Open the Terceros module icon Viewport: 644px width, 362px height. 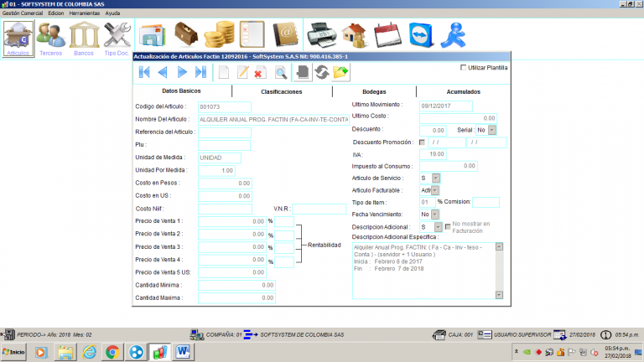point(51,39)
